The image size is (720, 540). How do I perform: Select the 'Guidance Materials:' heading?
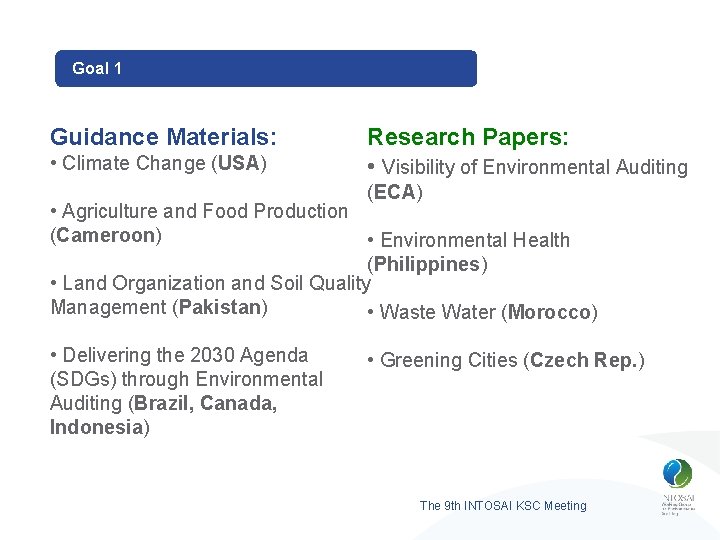(163, 137)
